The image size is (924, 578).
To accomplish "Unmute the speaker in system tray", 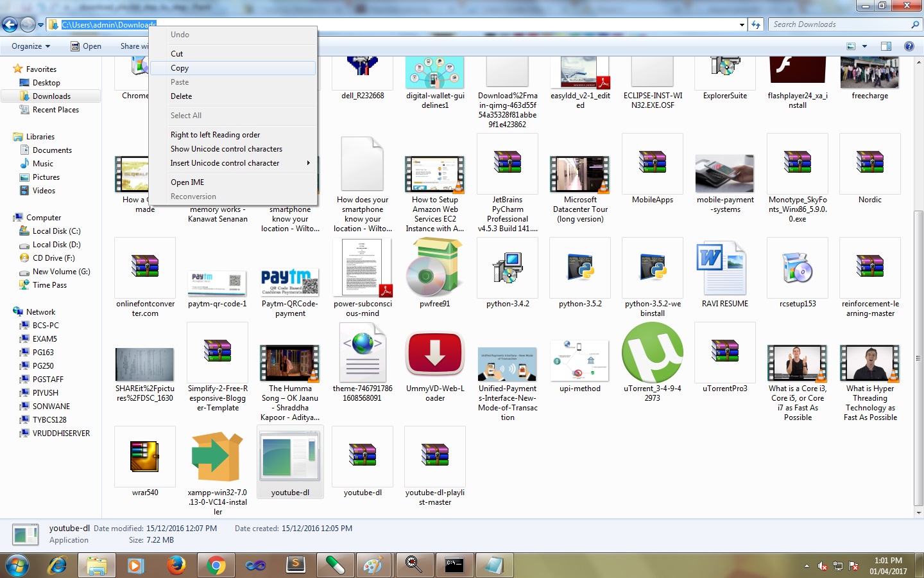I will pyautogui.click(x=823, y=566).
